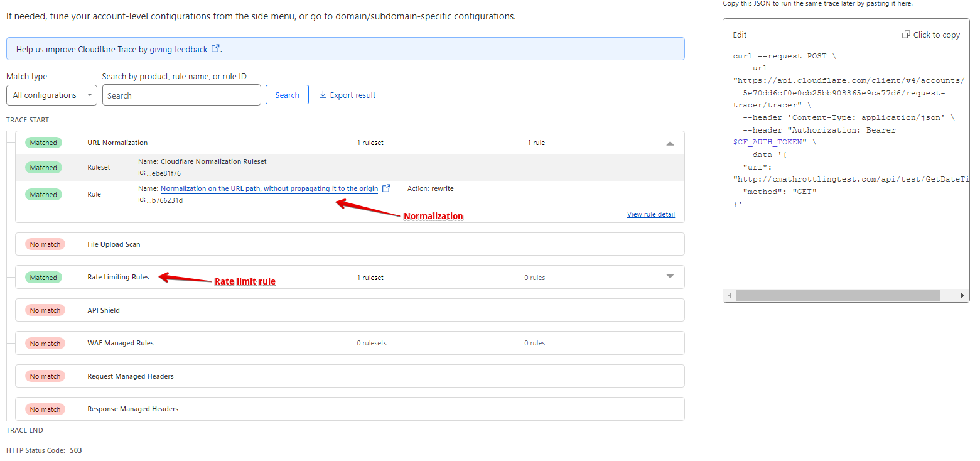Click the URL Normalization title
The image size is (980, 461).
click(x=117, y=143)
